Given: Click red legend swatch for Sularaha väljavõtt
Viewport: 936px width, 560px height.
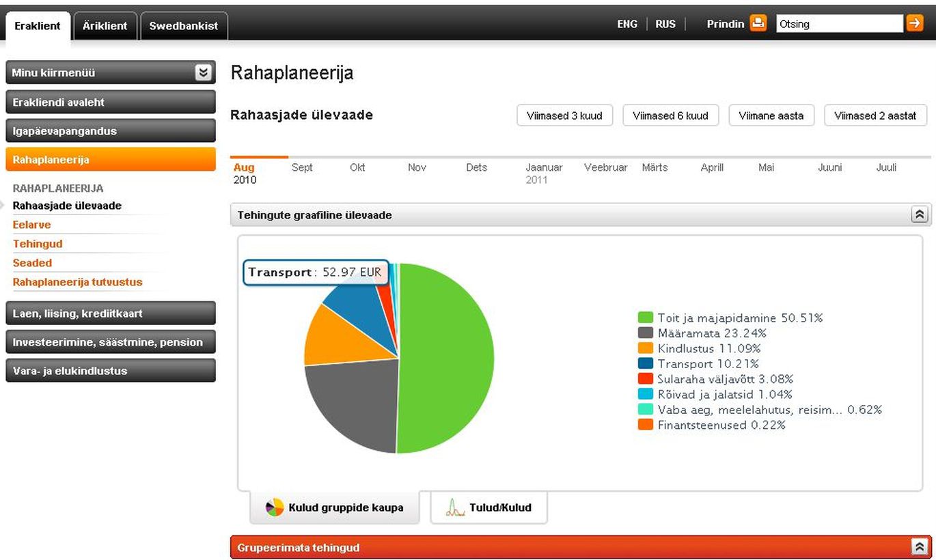Looking at the screenshot, I should coord(646,379).
